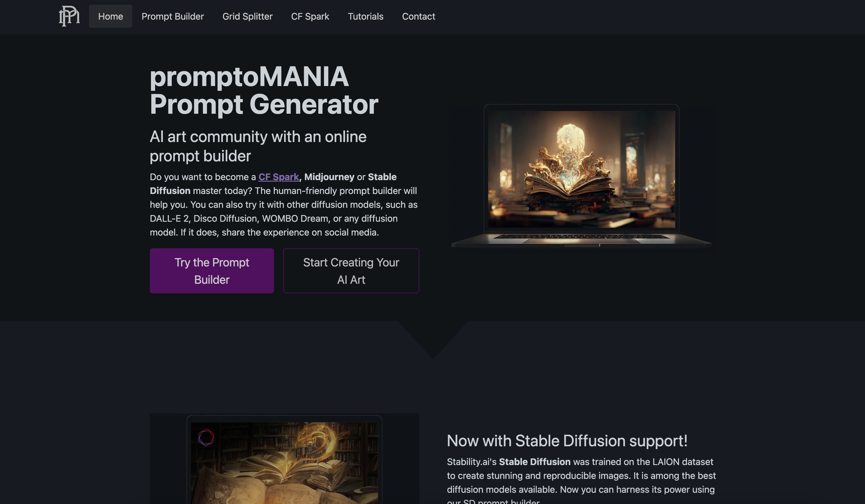The width and height of the screenshot is (865, 504).
Task: Click Try the Prompt Builder button
Action: [212, 271]
